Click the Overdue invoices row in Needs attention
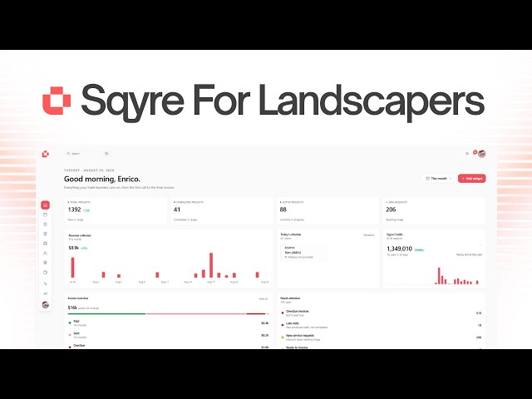Screen dimensions: 532x399 pos(382,313)
